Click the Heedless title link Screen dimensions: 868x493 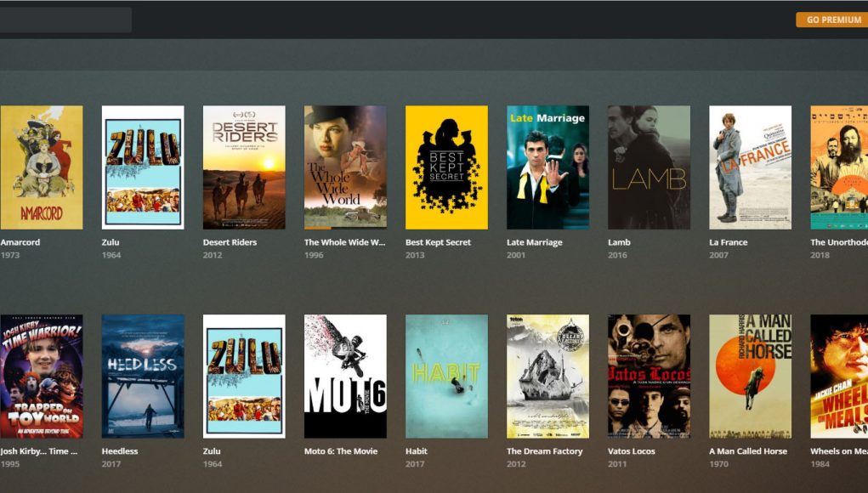(120, 451)
